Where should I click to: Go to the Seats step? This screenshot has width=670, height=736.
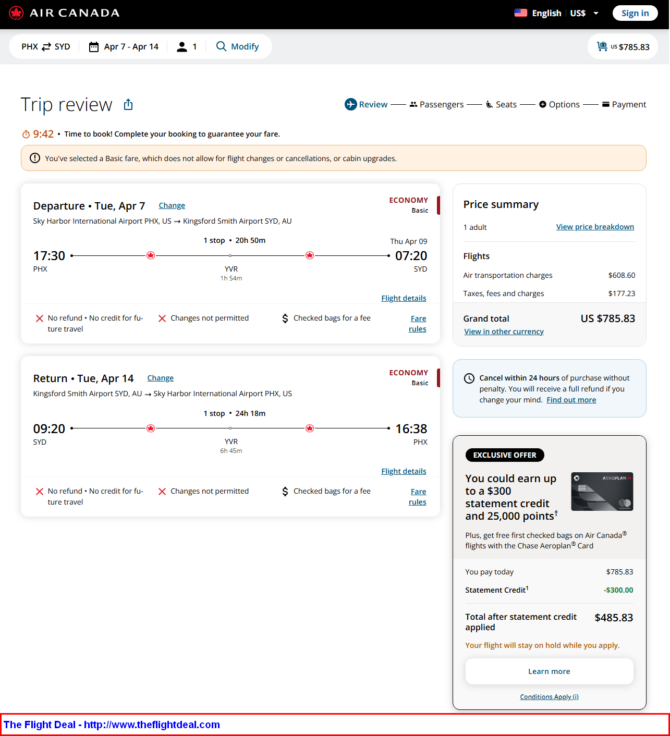(x=500, y=104)
